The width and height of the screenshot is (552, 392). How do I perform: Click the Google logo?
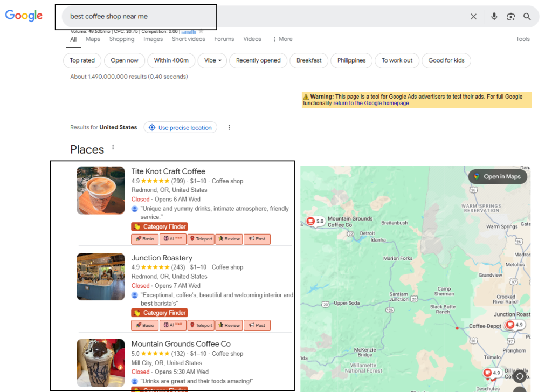(24, 16)
